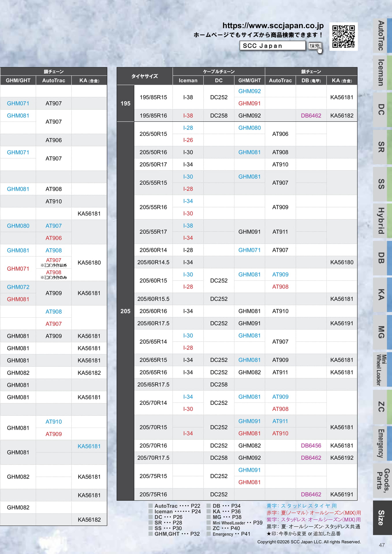Select the SS side tab
Image resolution: width=392 pixels, height=554 pixels.
(382, 184)
